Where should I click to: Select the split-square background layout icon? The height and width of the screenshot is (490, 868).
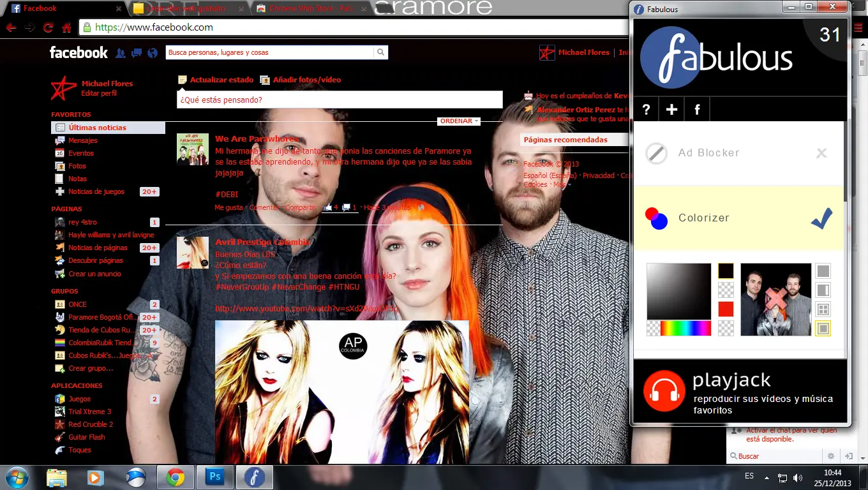(x=823, y=290)
